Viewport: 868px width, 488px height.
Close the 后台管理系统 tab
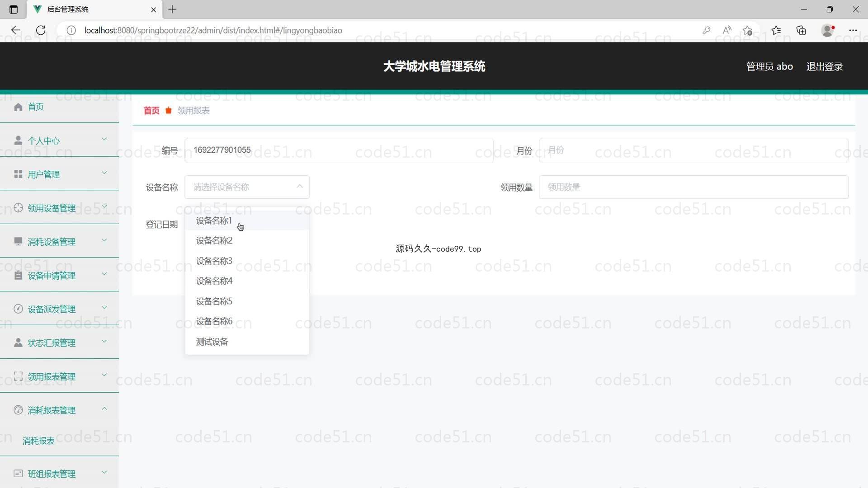[153, 9]
